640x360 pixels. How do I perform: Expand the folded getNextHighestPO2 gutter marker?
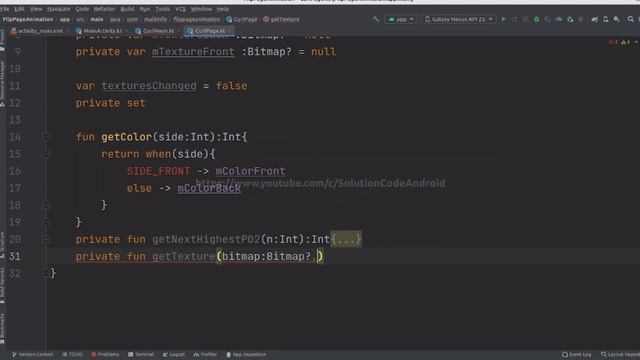46,239
